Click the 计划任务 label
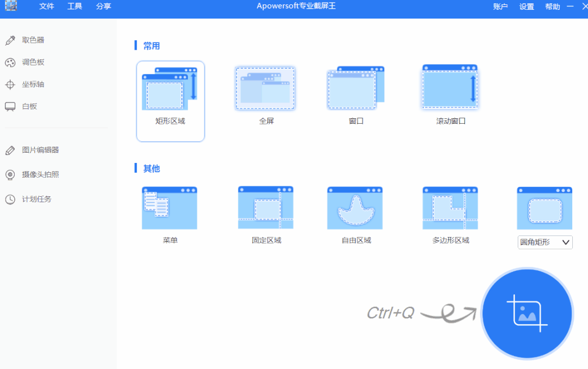The height and width of the screenshot is (369, 588). pos(37,199)
